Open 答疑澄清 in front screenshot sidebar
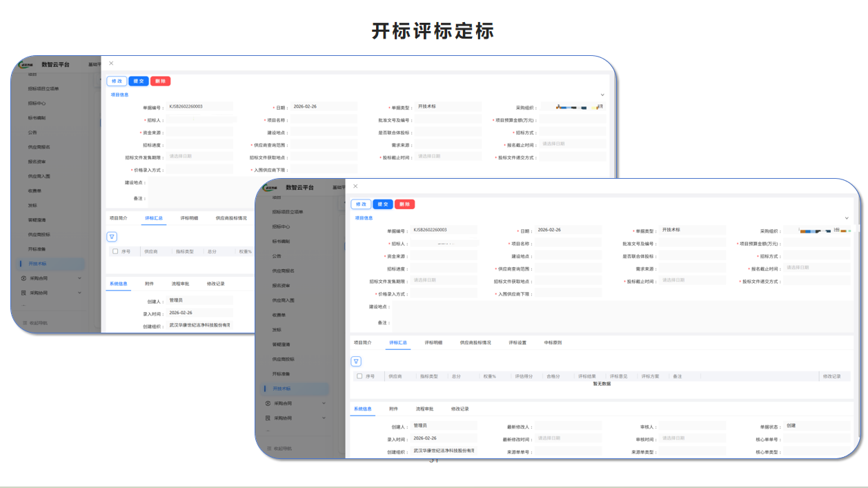Image resolution: width=868 pixels, height=488 pixels. point(281,344)
